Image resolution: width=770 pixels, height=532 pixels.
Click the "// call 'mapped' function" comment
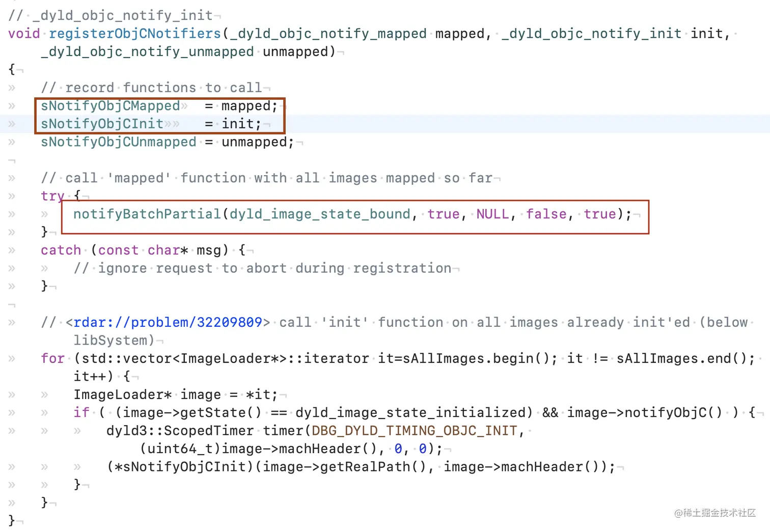[x=266, y=178]
